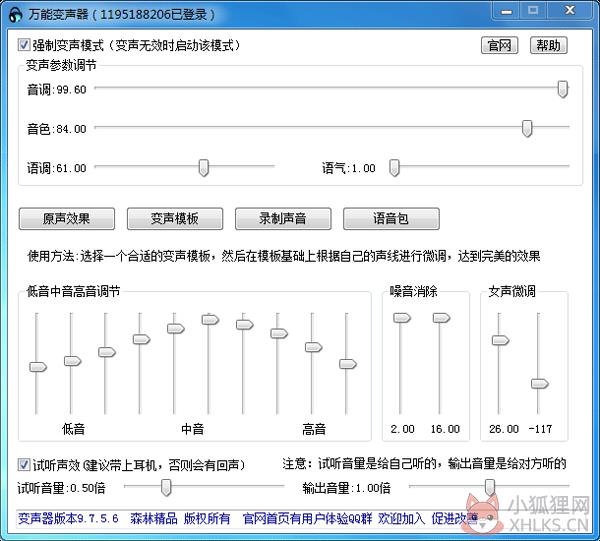Open 变声模板 voice templates
Screen dimensions: 600x541
(175, 218)
